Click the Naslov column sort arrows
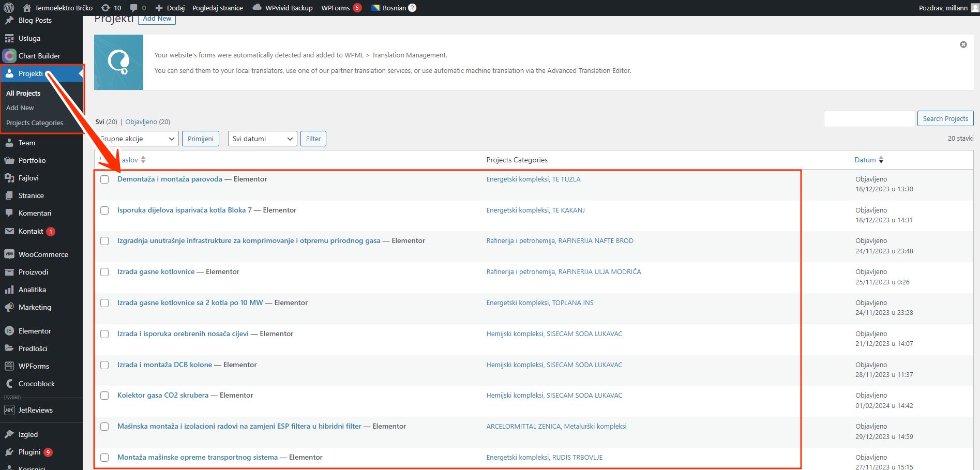Screen dimensions: 980x470 [x=143, y=160]
